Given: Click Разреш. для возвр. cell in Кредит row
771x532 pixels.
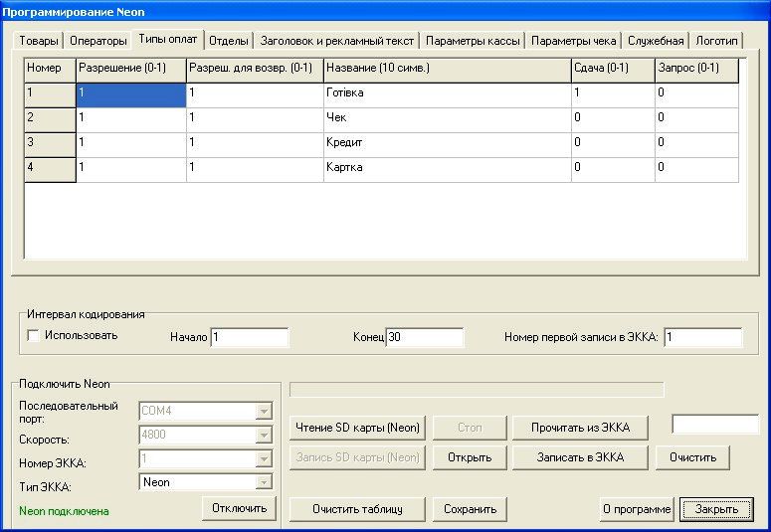Looking at the screenshot, I should [256, 145].
